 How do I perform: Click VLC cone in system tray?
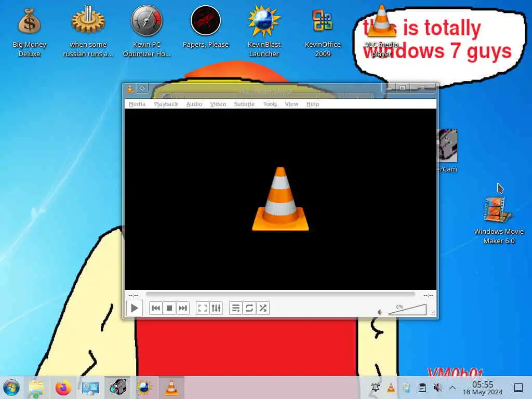point(391,388)
